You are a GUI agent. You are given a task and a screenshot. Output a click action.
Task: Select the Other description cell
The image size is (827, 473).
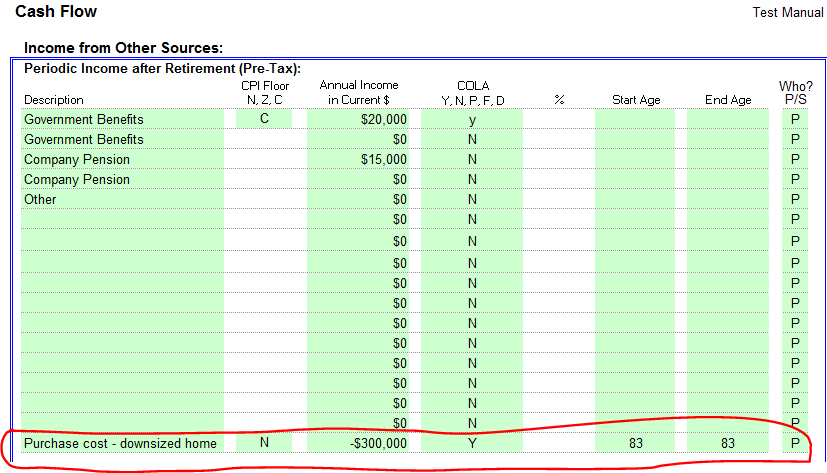coord(120,200)
